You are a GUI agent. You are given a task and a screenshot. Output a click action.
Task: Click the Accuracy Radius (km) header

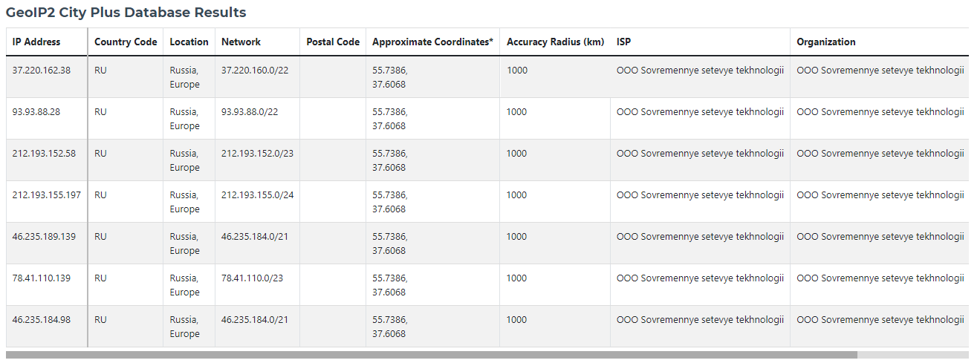tap(555, 42)
